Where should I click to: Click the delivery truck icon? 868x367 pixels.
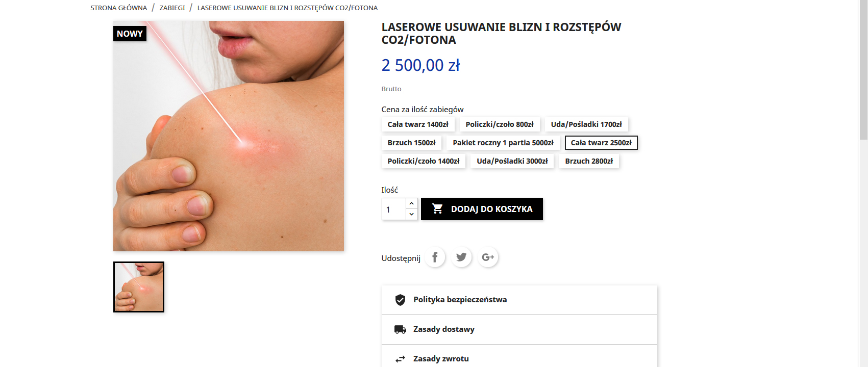click(x=400, y=329)
